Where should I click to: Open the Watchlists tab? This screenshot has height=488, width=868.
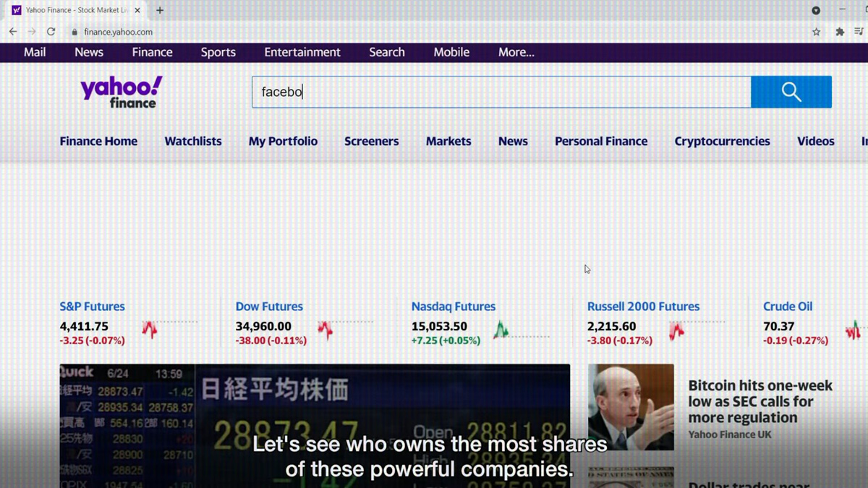(x=192, y=141)
